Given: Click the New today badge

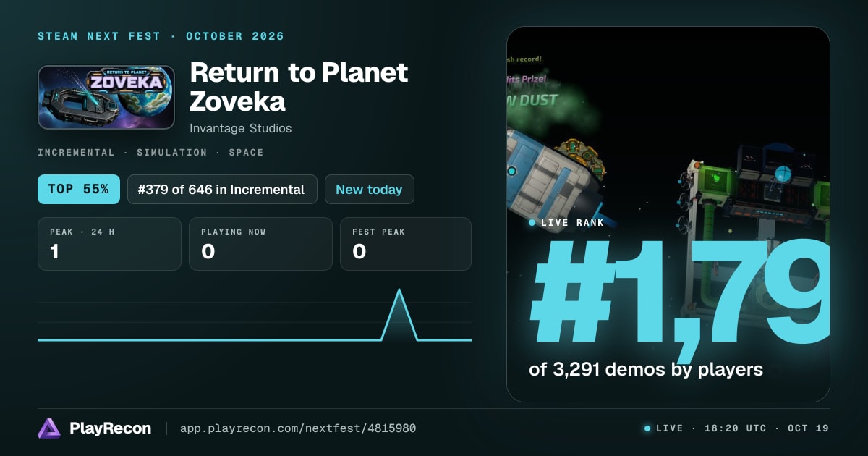Looking at the screenshot, I should [x=369, y=189].
